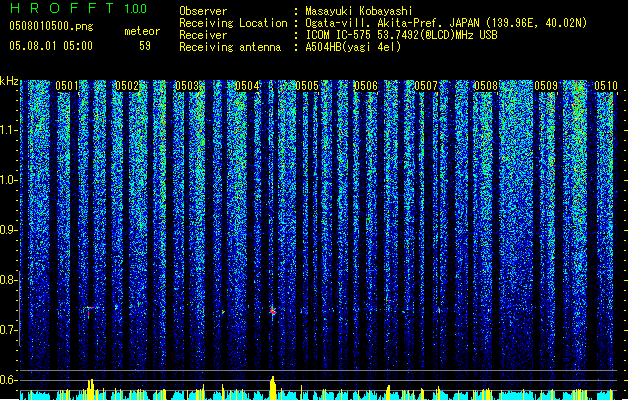Click the kHz axis unit label
This screenshot has width=629, height=400.
click(9, 81)
